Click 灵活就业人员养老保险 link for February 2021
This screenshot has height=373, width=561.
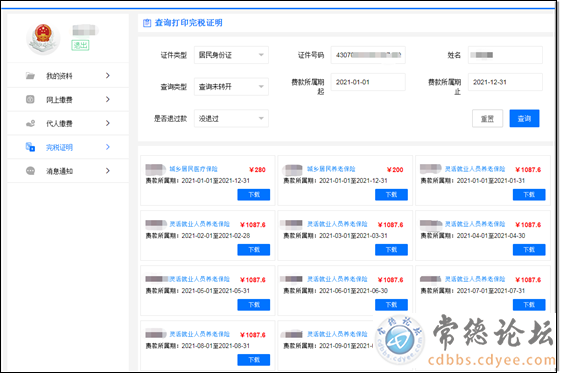[200, 224]
